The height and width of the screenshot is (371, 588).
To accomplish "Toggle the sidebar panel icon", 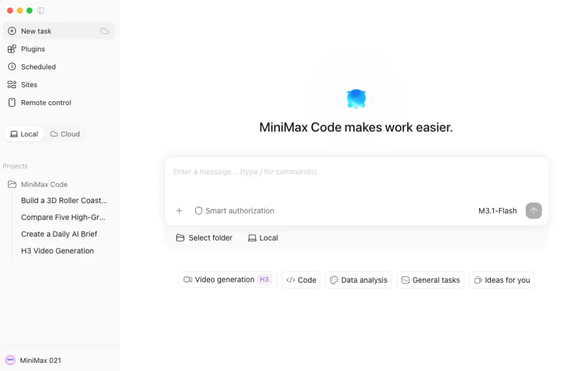I will coord(41,10).
